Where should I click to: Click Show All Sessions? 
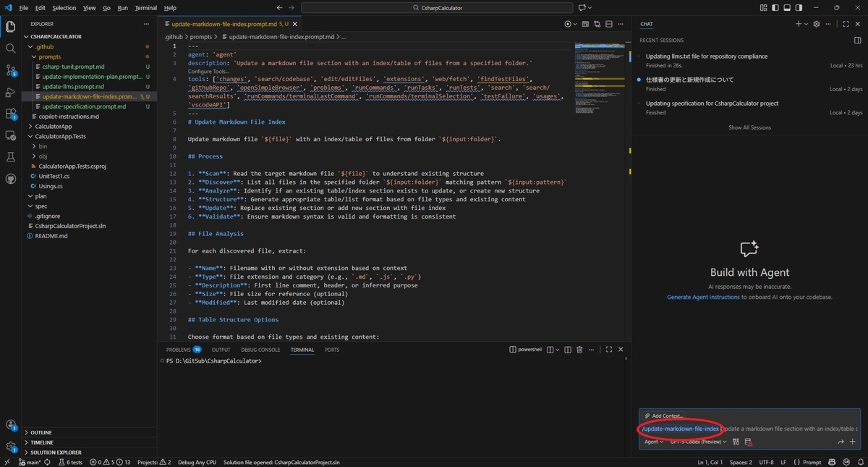click(749, 127)
